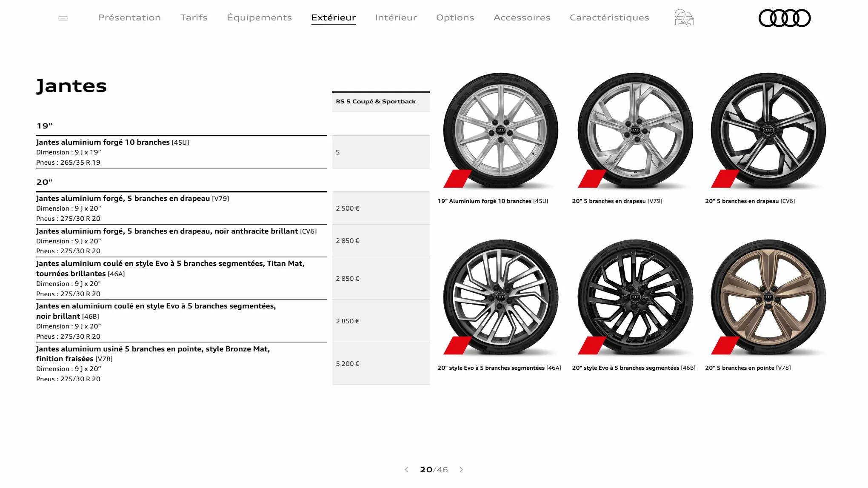The width and height of the screenshot is (868, 488).
Task: Select the Extérieur tab
Action: coord(334,17)
